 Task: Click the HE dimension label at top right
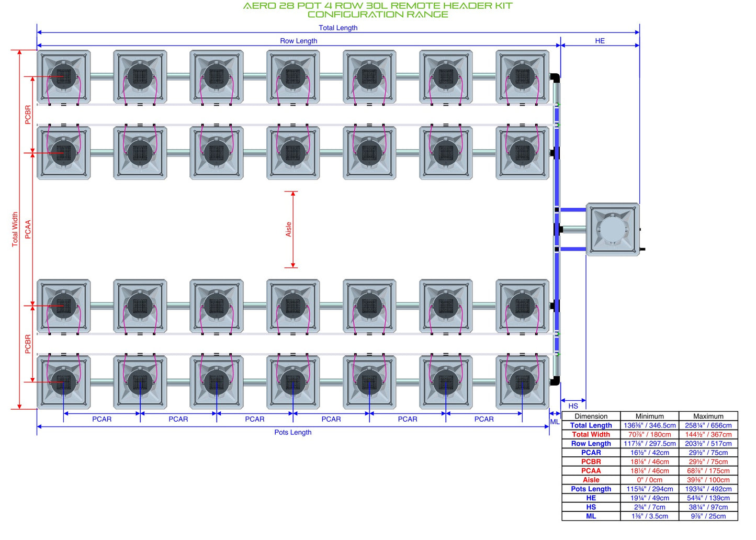pos(600,41)
